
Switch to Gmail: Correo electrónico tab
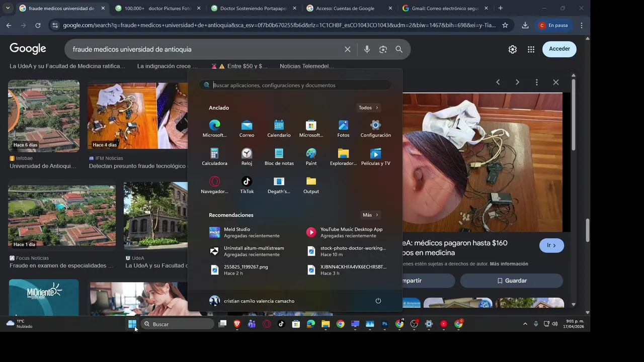click(x=445, y=9)
